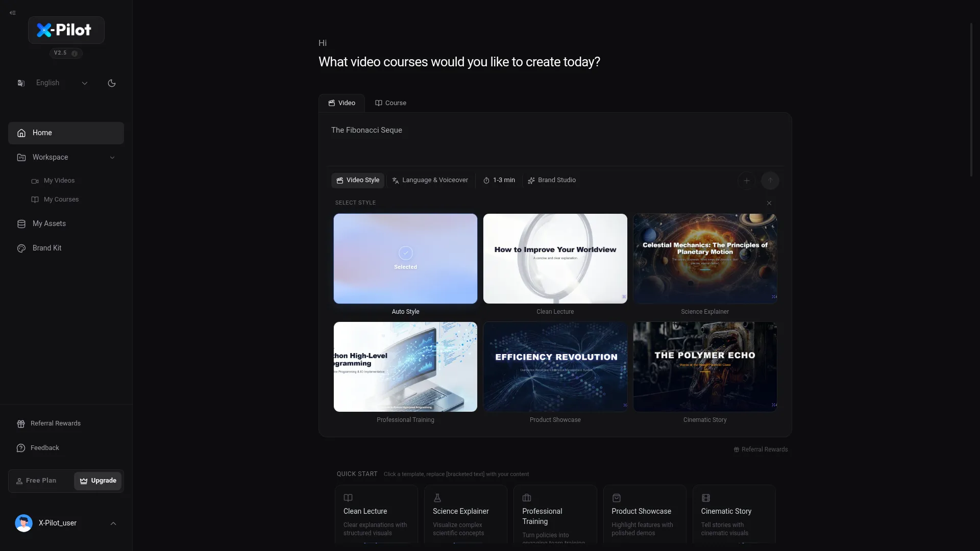Open Brand Studio from the prompt toolbar
Viewport: 980px width, 551px height.
coord(552,181)
